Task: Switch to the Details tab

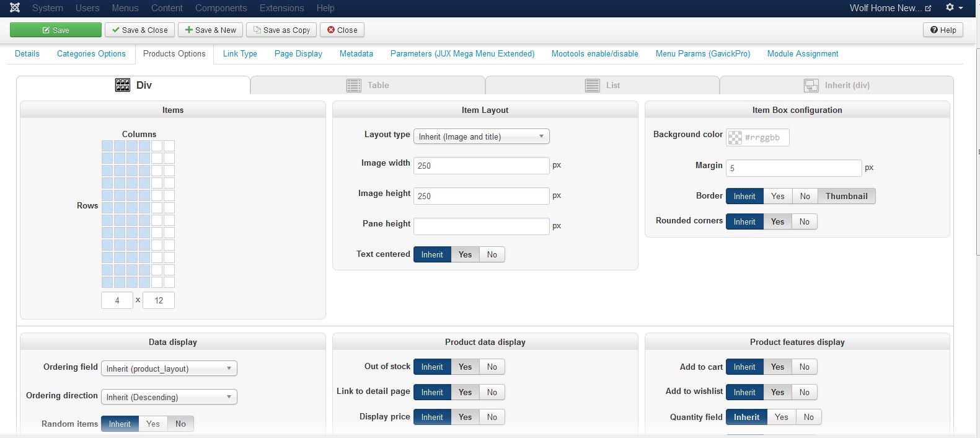Action: click(27, 53)
